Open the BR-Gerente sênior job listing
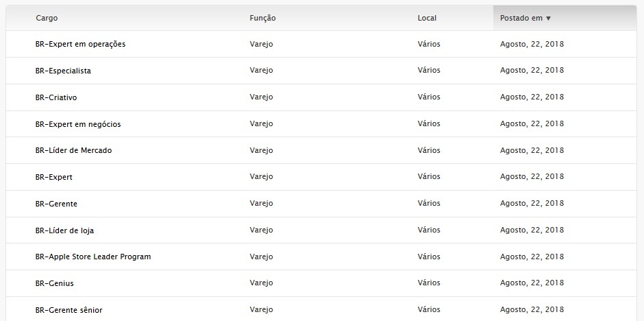The image size is (644, 321). [69, 310]
